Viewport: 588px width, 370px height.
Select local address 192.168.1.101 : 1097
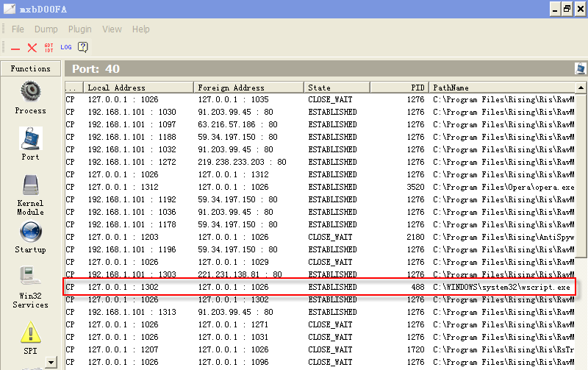pos(132,124)
